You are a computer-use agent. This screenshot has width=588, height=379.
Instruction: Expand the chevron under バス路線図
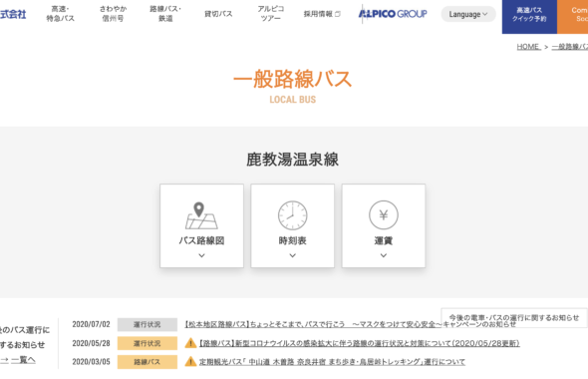[x=201, y=255]
